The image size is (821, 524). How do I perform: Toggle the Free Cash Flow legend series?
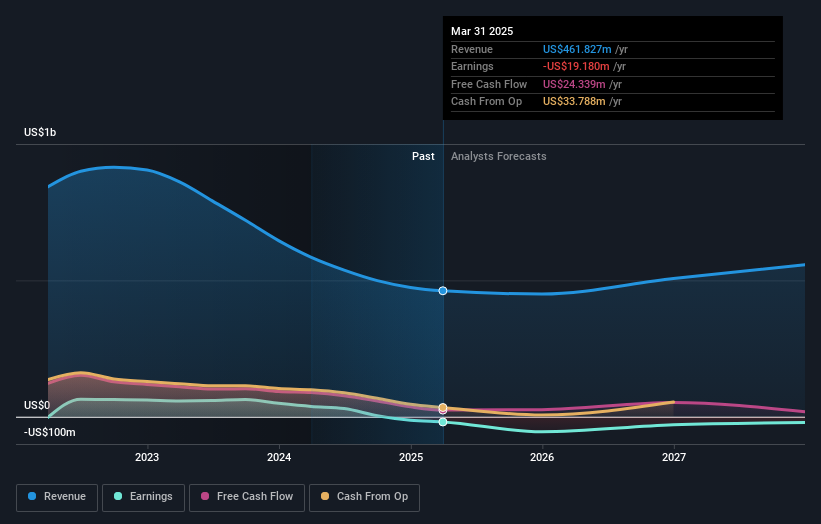pos(247,497)
